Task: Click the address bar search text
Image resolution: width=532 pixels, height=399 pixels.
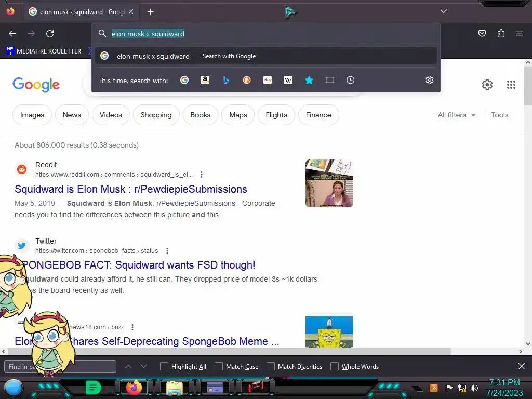Action: click(148, 34)
